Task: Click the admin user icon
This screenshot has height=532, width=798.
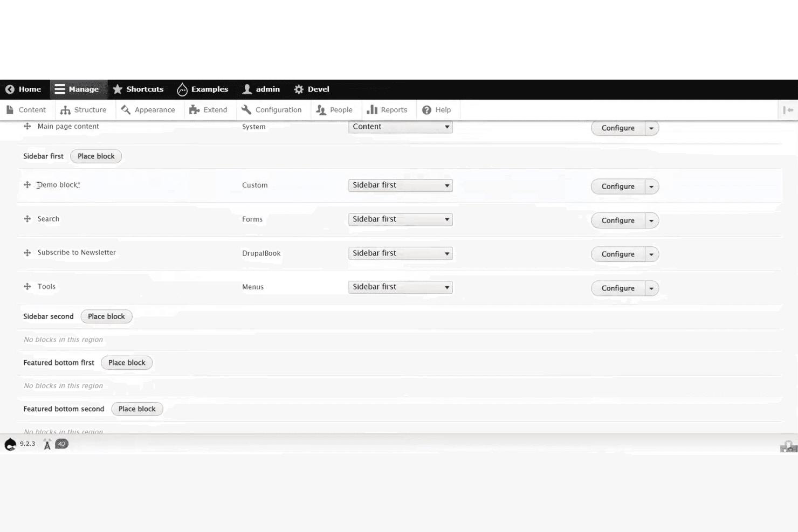Action: [x=247, y=89]
